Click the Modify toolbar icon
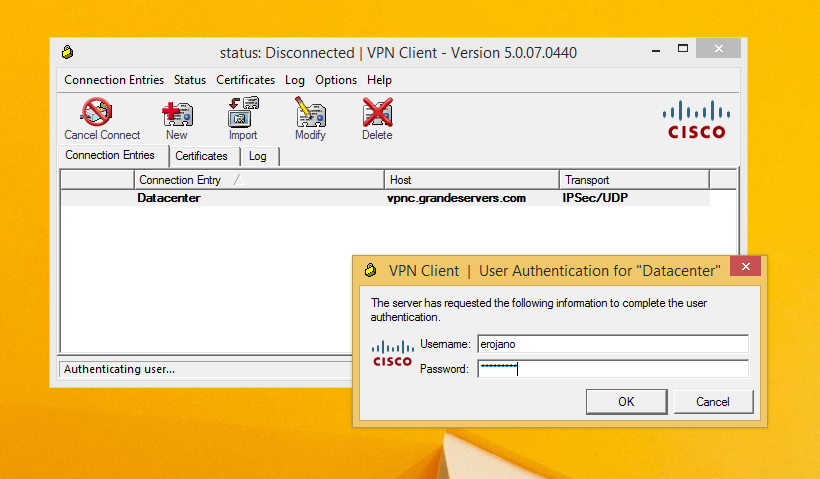The width and height of the screenshot is (820, 479). 310,119
